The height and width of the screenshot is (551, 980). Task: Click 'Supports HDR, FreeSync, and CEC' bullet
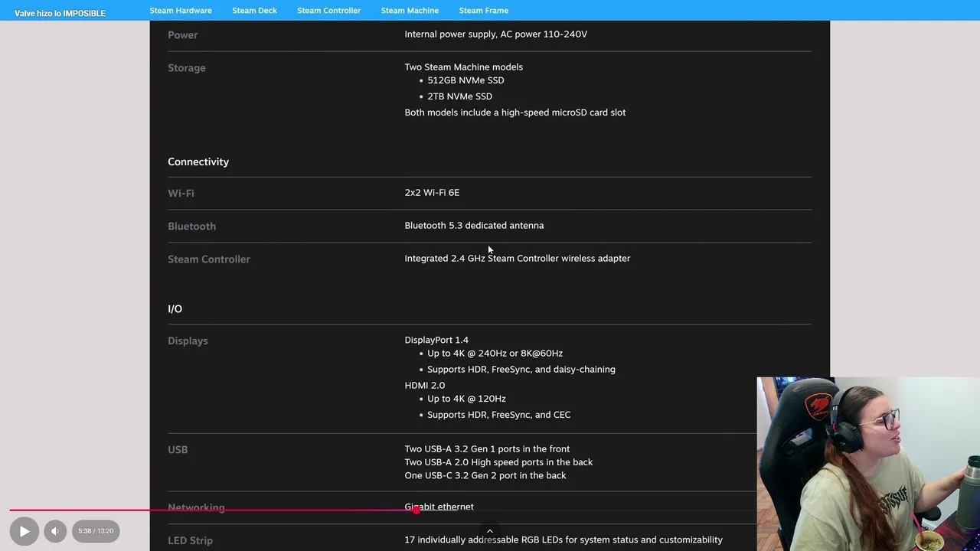tap(498, 415)
